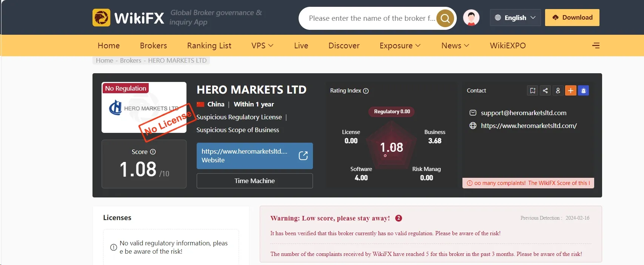This screenshot has width=644, height=265.
Task: Open the WikiEXPO tab
Action: click(508, 46)
